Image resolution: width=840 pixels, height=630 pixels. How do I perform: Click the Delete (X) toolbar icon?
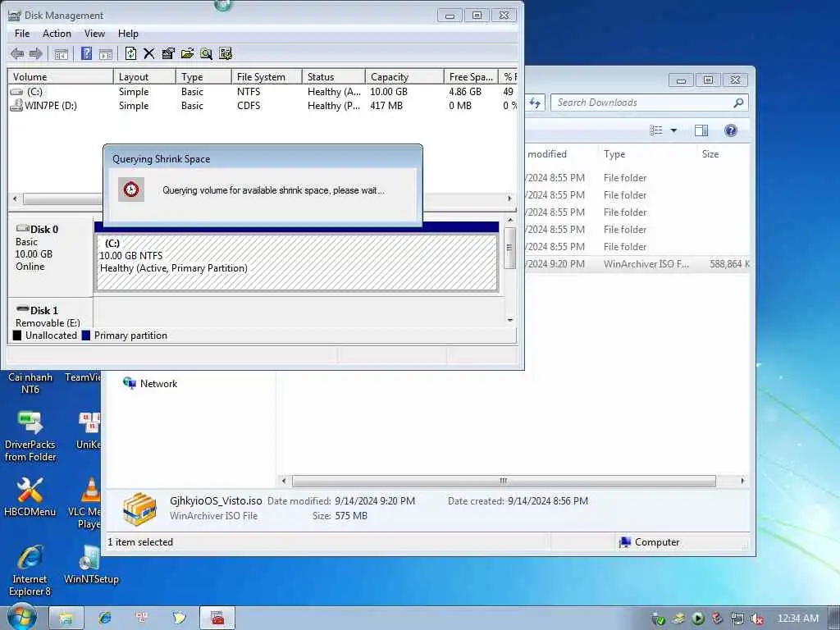149,53
